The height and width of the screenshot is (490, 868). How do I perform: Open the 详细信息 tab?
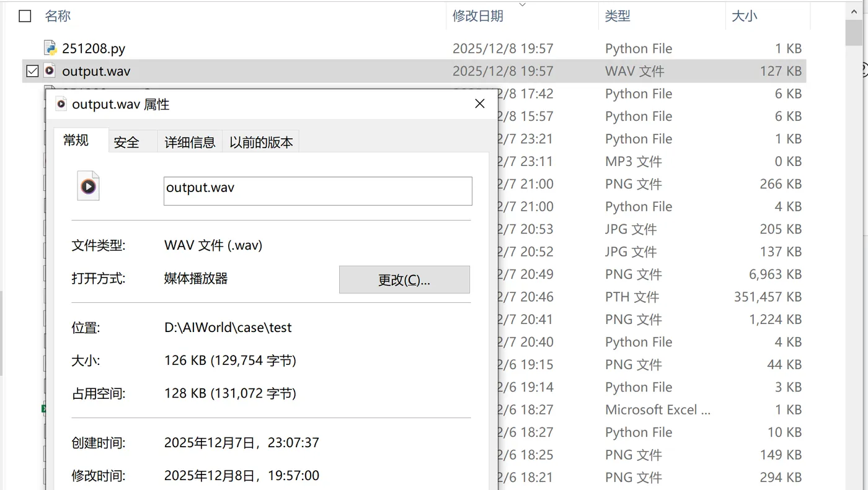tap(190, 141)
